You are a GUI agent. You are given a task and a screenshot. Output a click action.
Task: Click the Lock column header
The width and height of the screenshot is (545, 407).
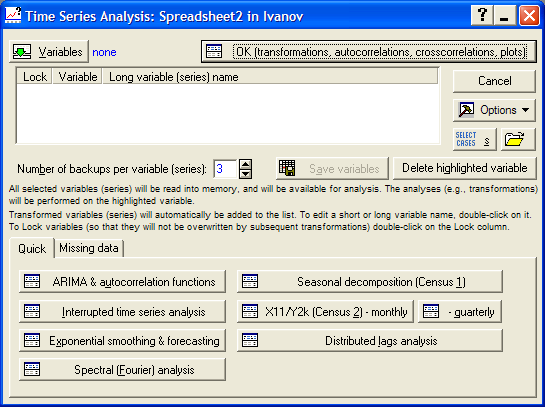[35, 77]
